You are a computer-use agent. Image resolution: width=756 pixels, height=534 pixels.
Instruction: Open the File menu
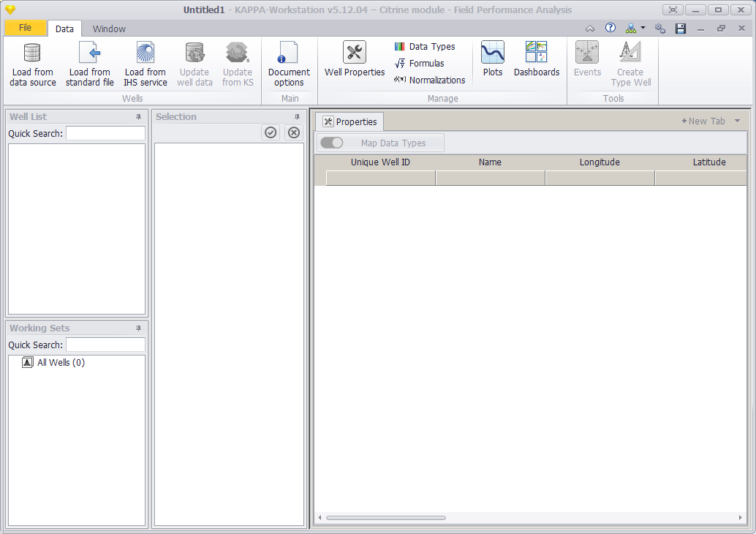pyautogui.click(x=25, y=28)
